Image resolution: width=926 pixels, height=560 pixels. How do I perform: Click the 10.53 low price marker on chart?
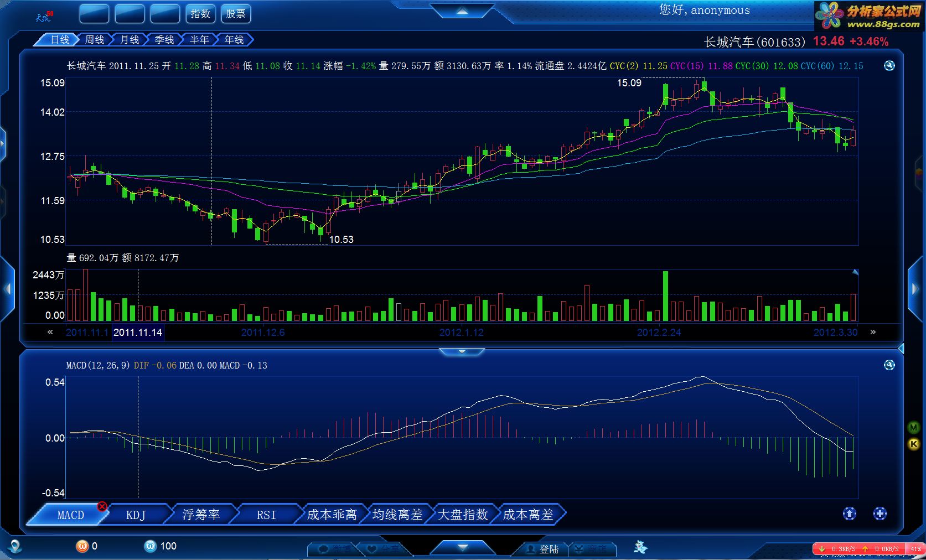pyautogui.click(x=341, y=240)
